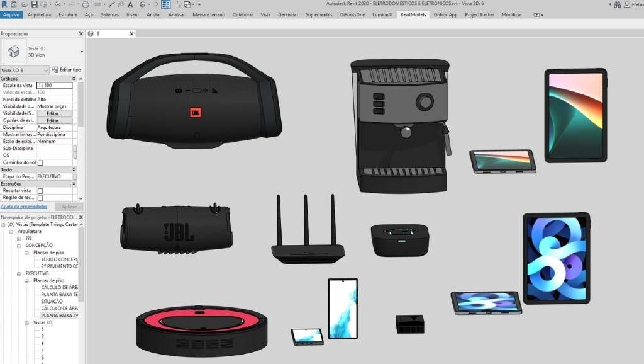Click the Editar tipo button
644x364 pixels.
(x=66, y=70)
